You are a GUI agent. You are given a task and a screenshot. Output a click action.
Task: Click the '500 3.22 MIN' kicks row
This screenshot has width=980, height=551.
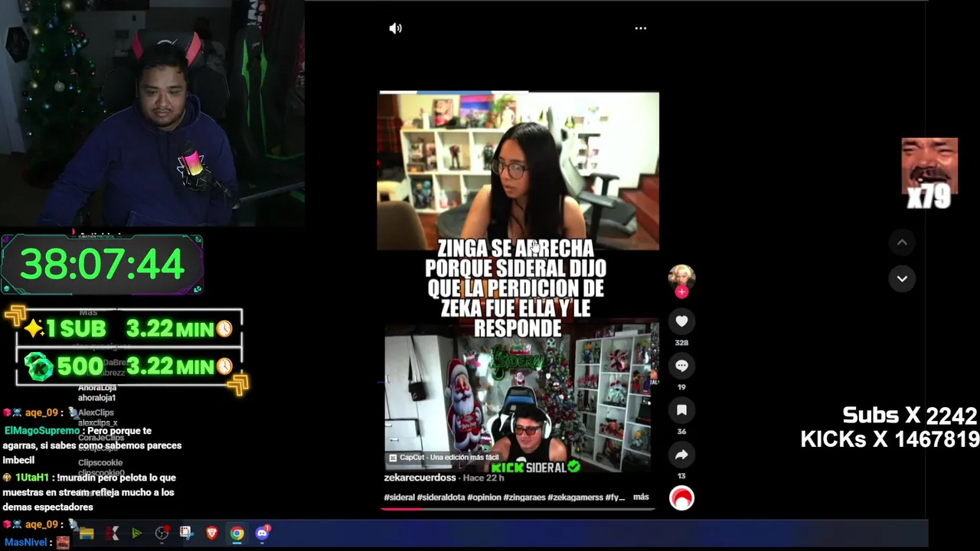tap(129, 367)
